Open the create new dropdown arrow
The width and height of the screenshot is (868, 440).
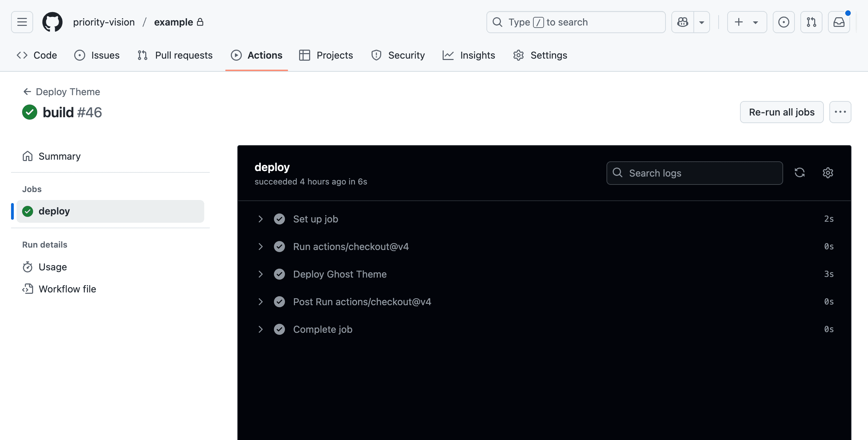pos(755,22)
